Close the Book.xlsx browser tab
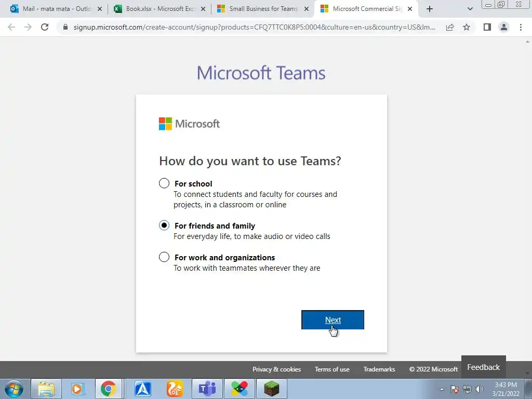The image size is (532, 399). [x=203, y=9]
